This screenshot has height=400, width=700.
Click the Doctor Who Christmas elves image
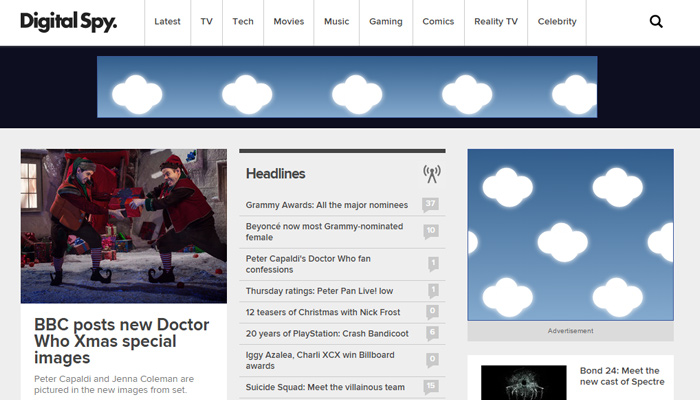[124, 226]
